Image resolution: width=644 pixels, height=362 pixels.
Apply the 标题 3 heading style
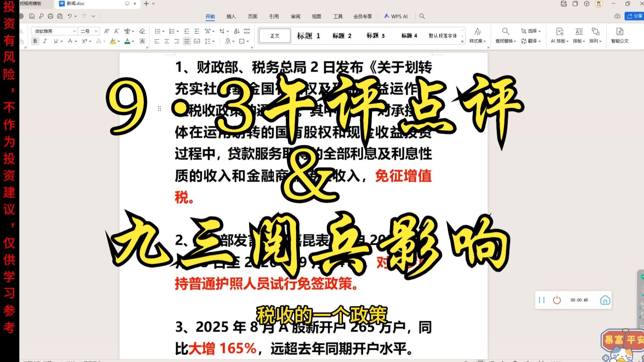[375, 36]
